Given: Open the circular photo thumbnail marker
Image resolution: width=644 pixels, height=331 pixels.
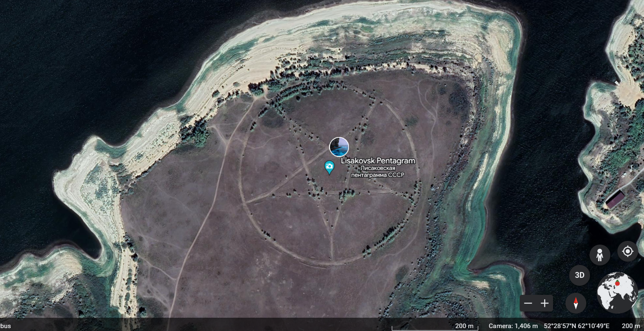Looking at the screenshot, I should click(339, 147).
